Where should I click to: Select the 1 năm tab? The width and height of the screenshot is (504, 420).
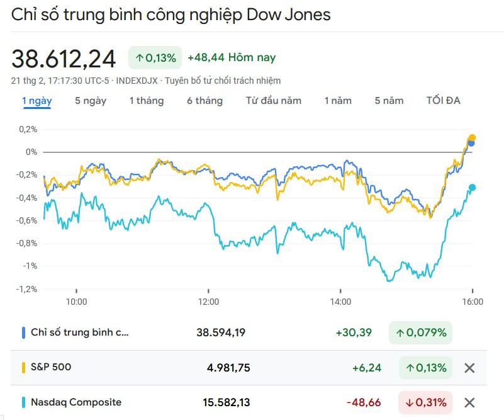coord(338,101)
